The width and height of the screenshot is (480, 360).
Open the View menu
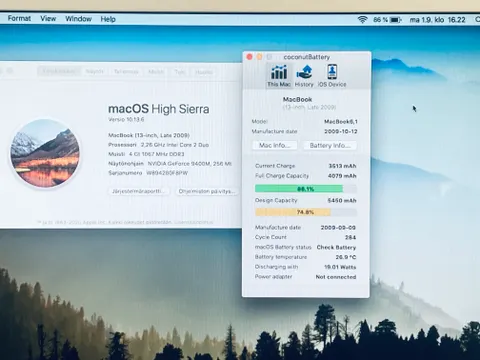coord(48,19)
